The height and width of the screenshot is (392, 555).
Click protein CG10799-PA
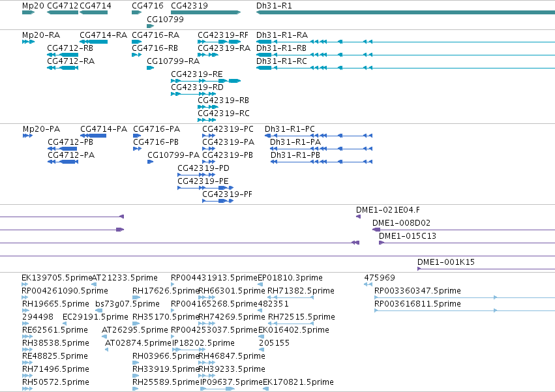173,155
